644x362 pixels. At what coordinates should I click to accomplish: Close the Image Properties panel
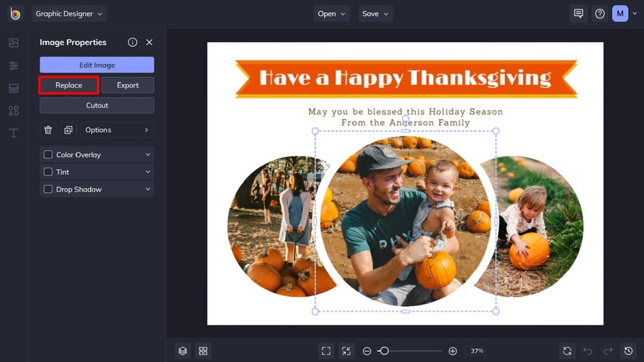point(149,42)
